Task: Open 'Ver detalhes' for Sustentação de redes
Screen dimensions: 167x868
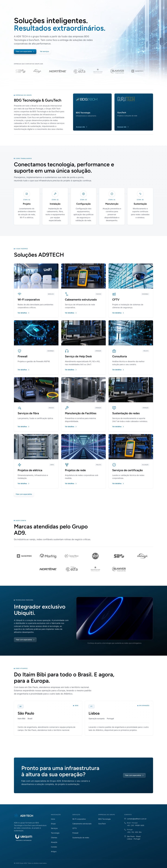Action: point(118,427)
